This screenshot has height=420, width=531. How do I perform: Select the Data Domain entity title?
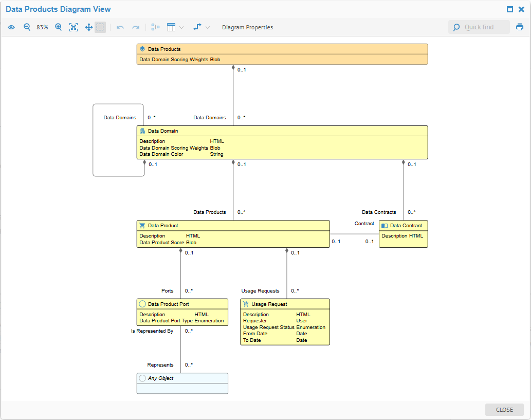click(x=163, y=131)
